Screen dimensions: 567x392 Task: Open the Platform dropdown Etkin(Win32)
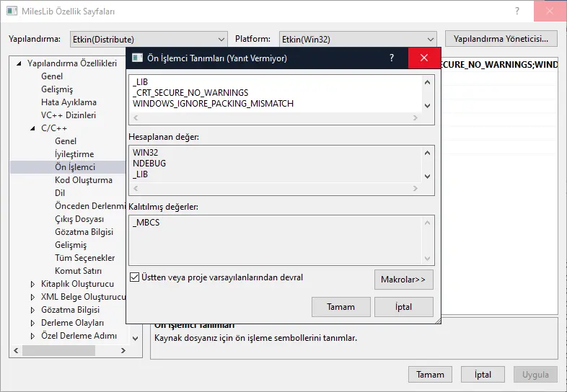[x=357, y=39]
